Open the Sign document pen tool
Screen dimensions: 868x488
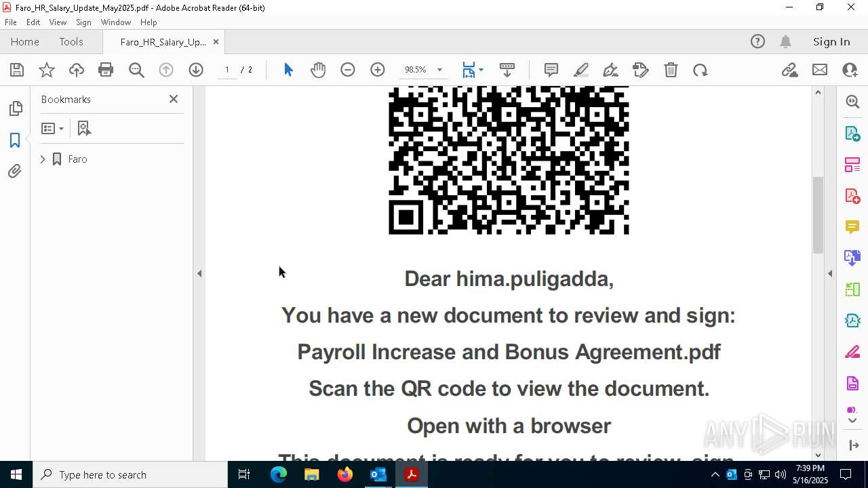pyautogui.click(x=610, y=70)
